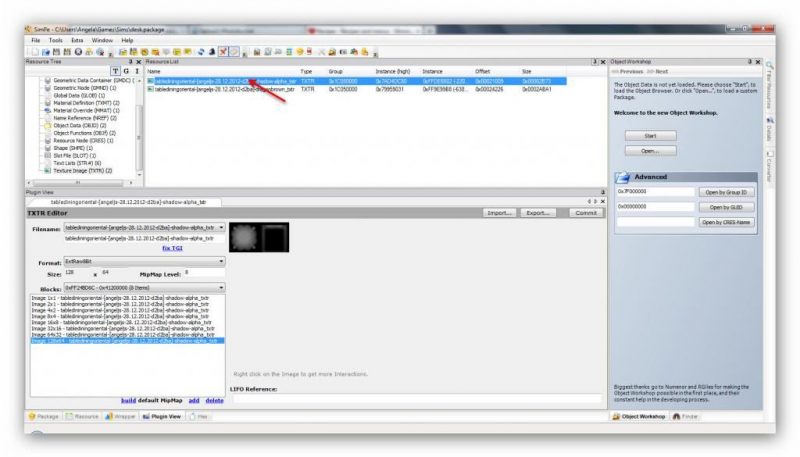Image resolution: width=800 pixels, height=457 pixels.
Task: Expand the Blocks dropdown list
Action: (220, 287)
